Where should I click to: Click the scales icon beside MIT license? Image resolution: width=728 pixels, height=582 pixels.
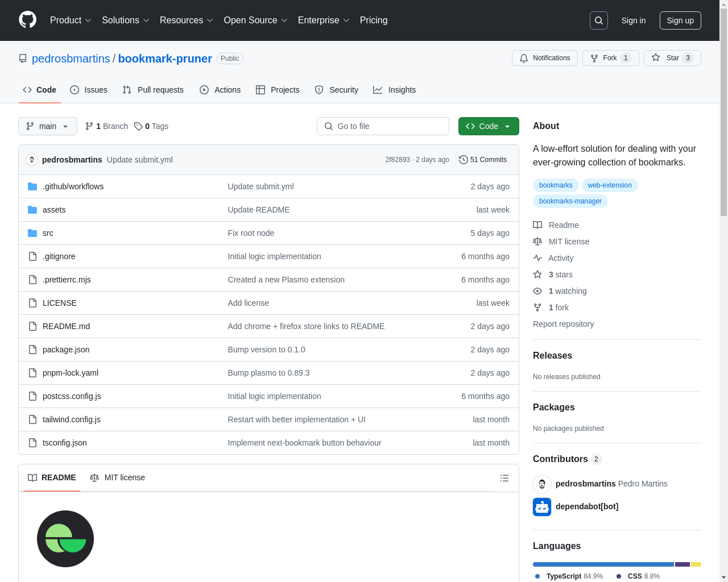coord(537,242)
